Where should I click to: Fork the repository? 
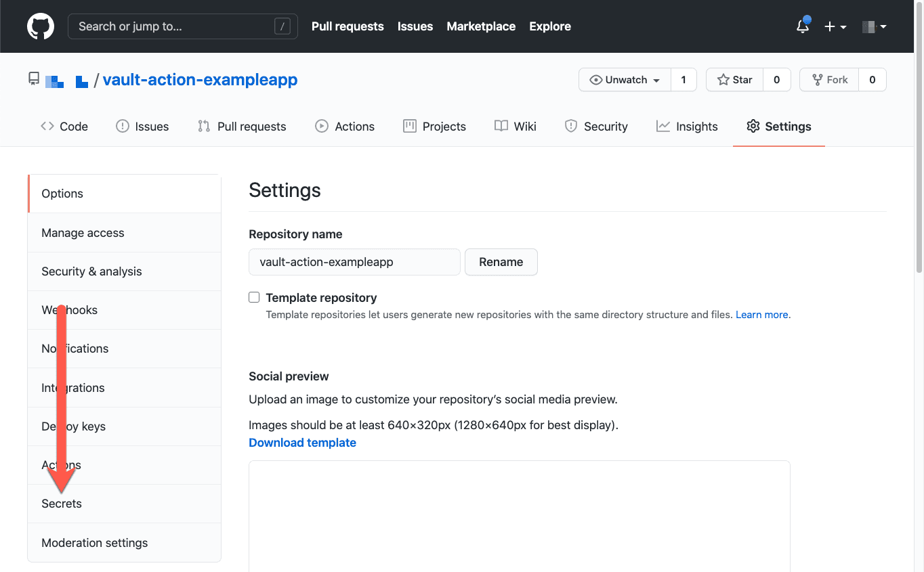[829, 80]
